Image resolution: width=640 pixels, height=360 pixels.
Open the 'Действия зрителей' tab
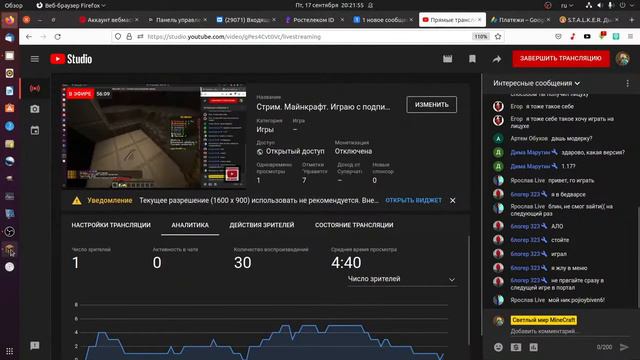click(262, 225)
